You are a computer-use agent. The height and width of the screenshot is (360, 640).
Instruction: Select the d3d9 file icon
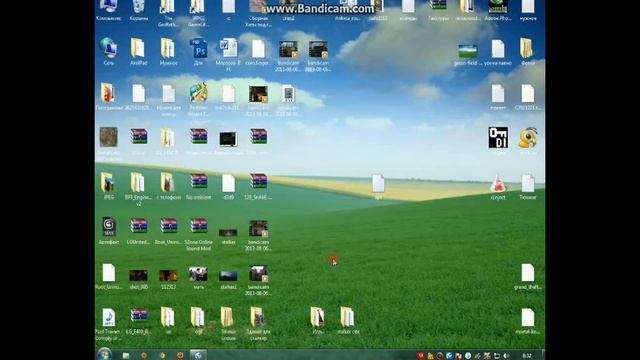228,183
